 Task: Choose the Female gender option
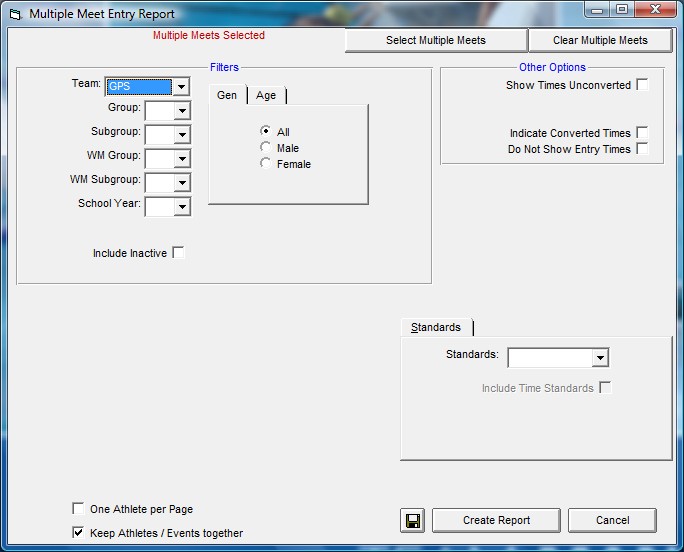coord(265,163)
